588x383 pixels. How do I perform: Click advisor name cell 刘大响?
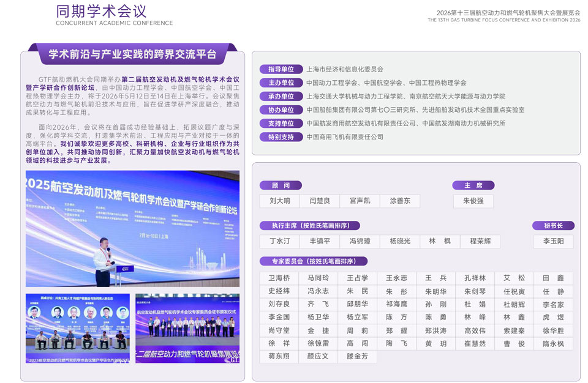(279, 201)
